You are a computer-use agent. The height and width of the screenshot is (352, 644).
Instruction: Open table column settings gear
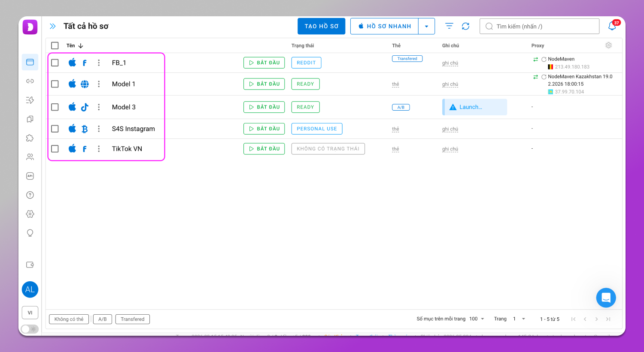(608, 45)
